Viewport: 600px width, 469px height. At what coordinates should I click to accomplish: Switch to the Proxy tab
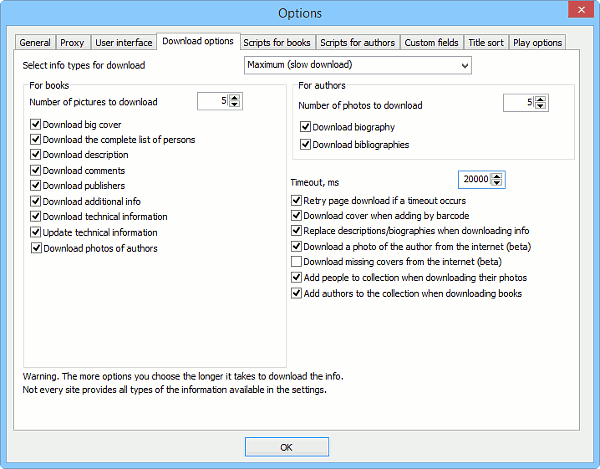[72, 42]
